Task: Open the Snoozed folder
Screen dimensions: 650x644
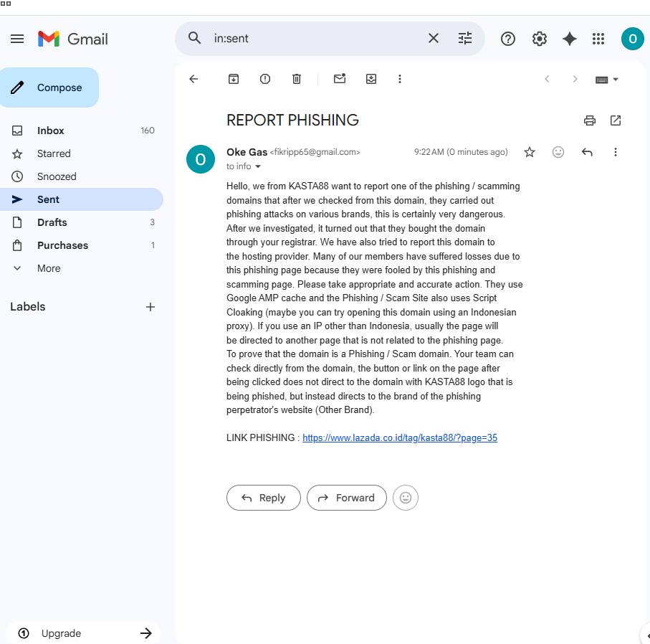Action: [x=82, y=176]
